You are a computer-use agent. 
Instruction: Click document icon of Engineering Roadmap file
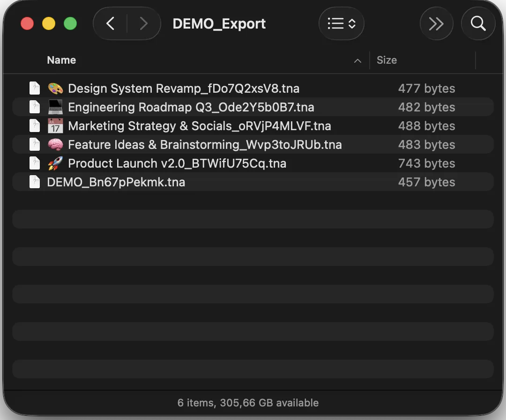(x=35, y=107)
